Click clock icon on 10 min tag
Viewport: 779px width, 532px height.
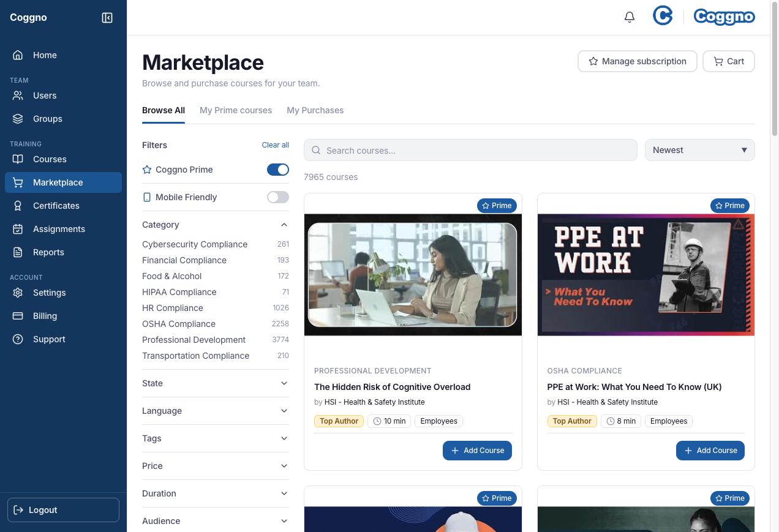coord(377,421)
